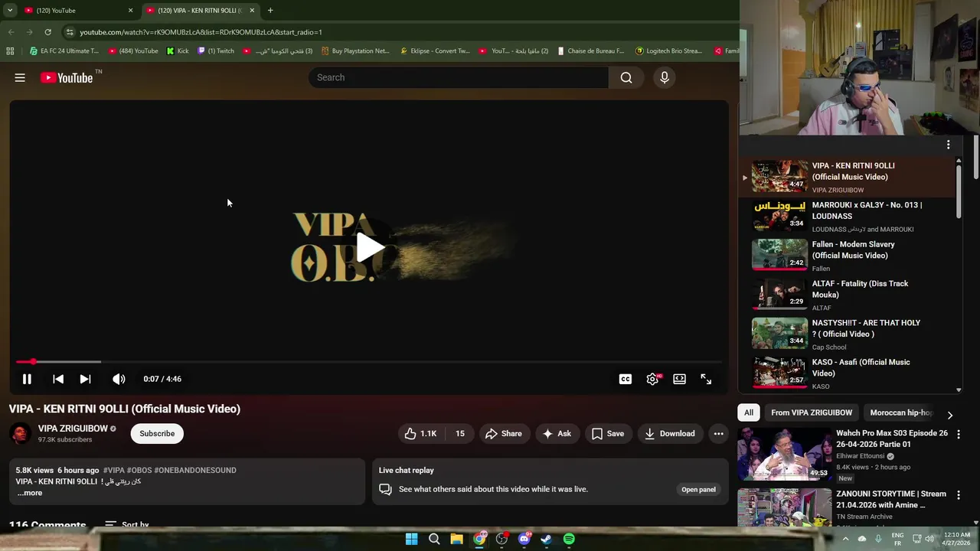Dislike the video showing 15
Image resolution: width=980 pixels, height=551 pixels.
[x=459, y=433]
